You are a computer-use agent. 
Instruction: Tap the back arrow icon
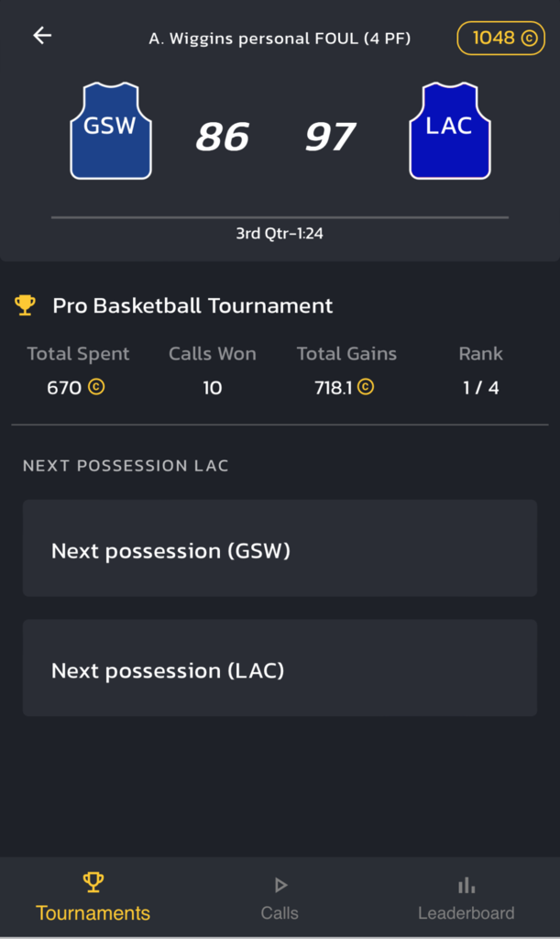(42, 36)
